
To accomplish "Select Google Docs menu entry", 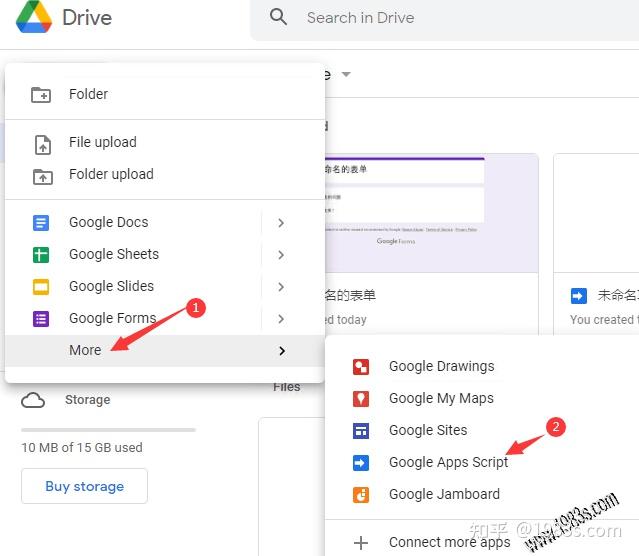I will pyautogui.click(x=165, y=223).
